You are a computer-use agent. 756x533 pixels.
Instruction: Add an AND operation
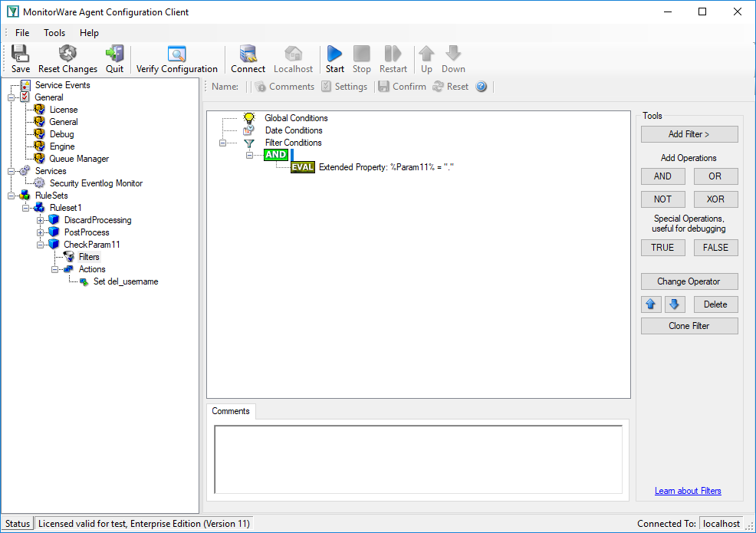[662, 176]
